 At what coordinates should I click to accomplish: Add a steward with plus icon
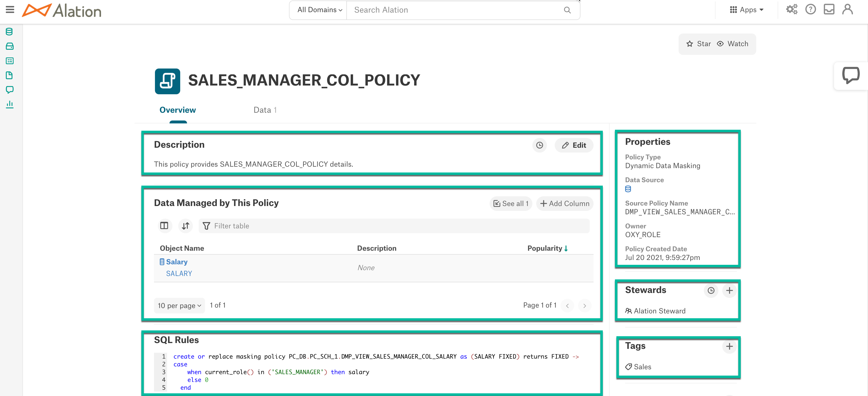(729, 291)
